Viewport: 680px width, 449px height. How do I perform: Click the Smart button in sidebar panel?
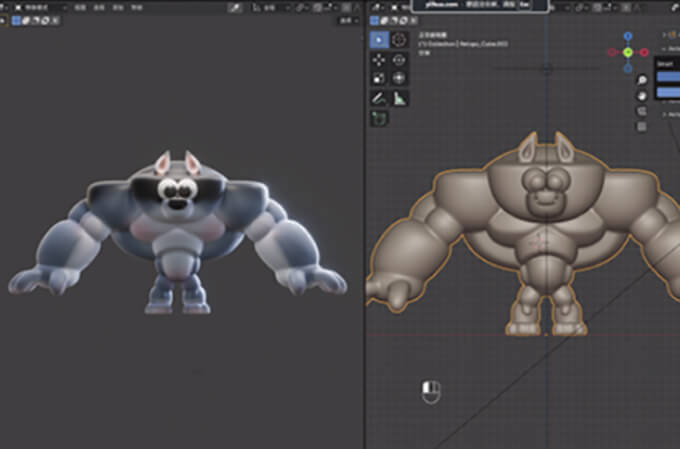click(x=667, y=64)
